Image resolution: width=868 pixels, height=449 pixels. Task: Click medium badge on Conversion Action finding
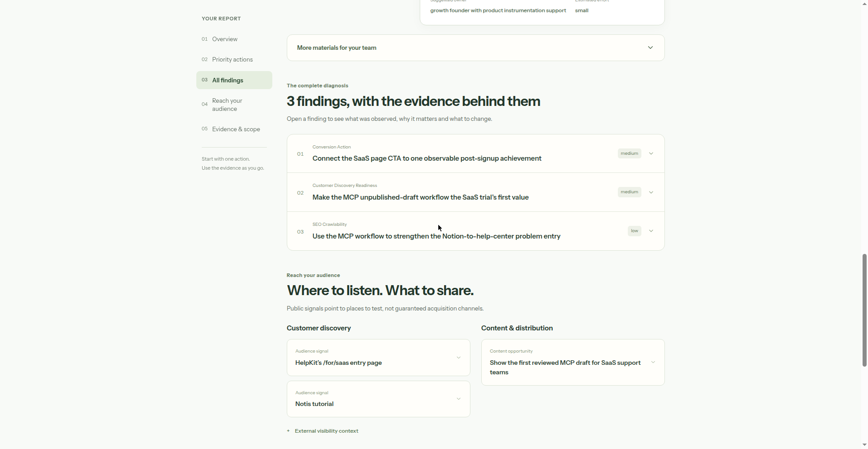[x=629, y=153]
